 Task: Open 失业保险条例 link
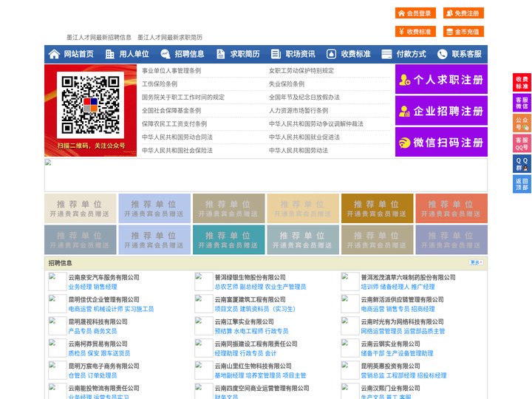pyautogui.click(x=287, y=83)
